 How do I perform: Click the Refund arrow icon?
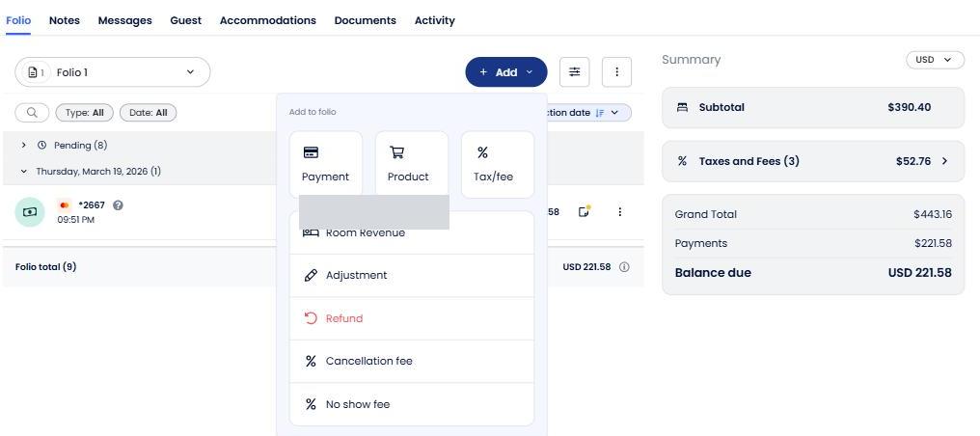(311, 318)
